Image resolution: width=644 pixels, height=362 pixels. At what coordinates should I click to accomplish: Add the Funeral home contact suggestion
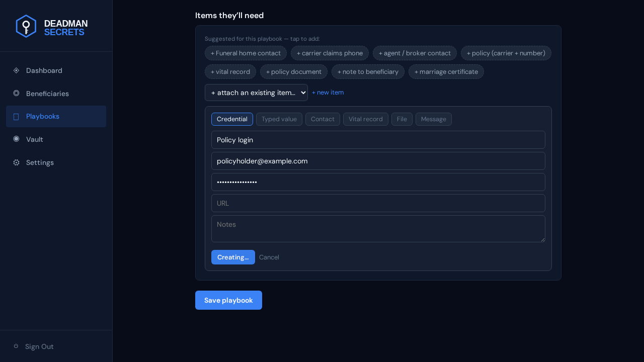point(246,53)
